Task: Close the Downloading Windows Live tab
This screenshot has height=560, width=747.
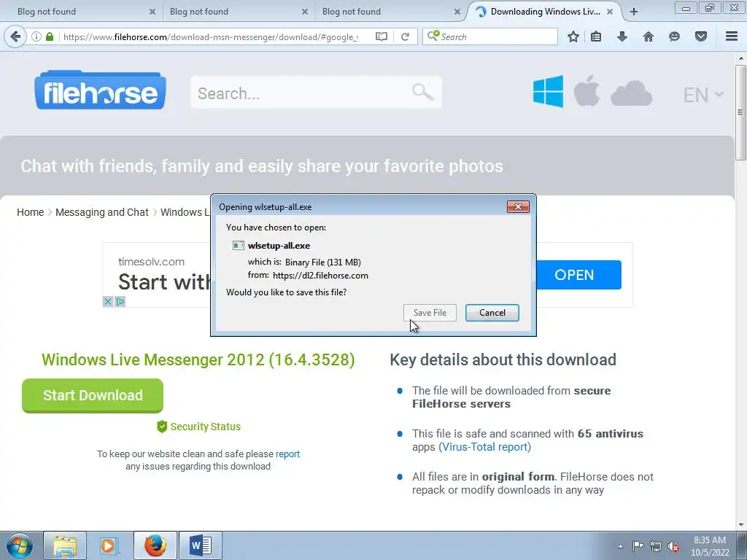Action: [610, 12]
